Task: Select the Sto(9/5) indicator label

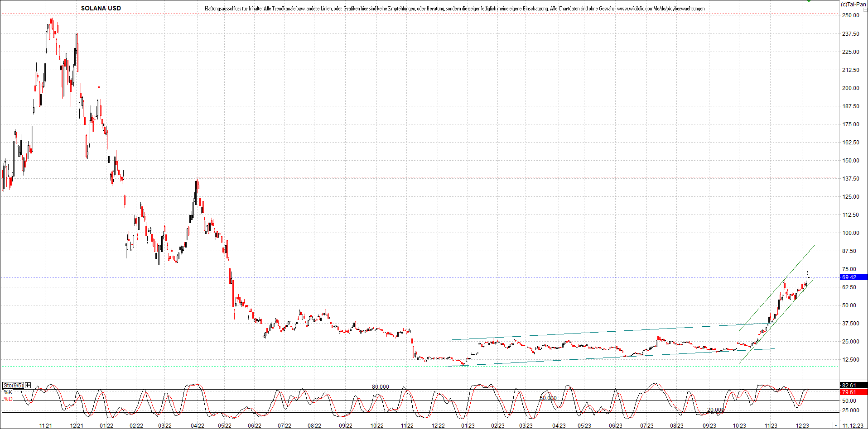Action: (13, 385)
